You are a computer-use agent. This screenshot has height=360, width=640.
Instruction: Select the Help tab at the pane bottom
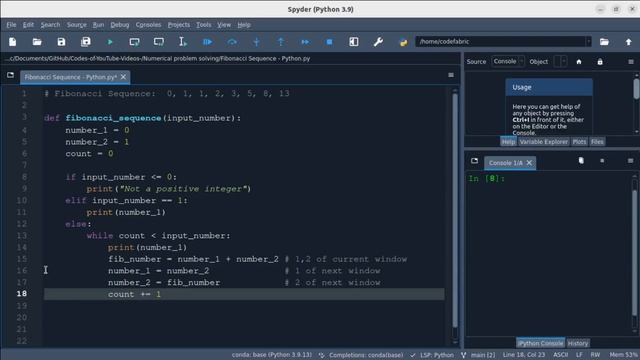[508, 142]
